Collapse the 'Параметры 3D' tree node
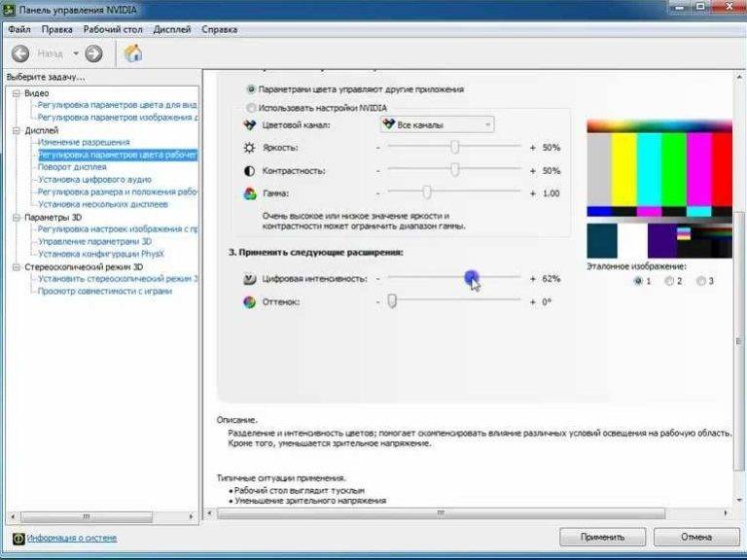747x560 pixels. click(x=17, y=217)
